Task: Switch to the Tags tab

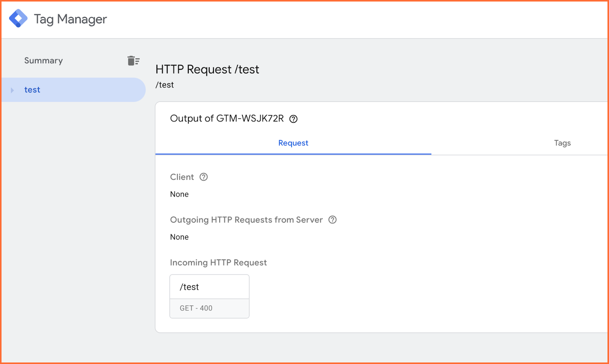Action: [x=562, y=143]
